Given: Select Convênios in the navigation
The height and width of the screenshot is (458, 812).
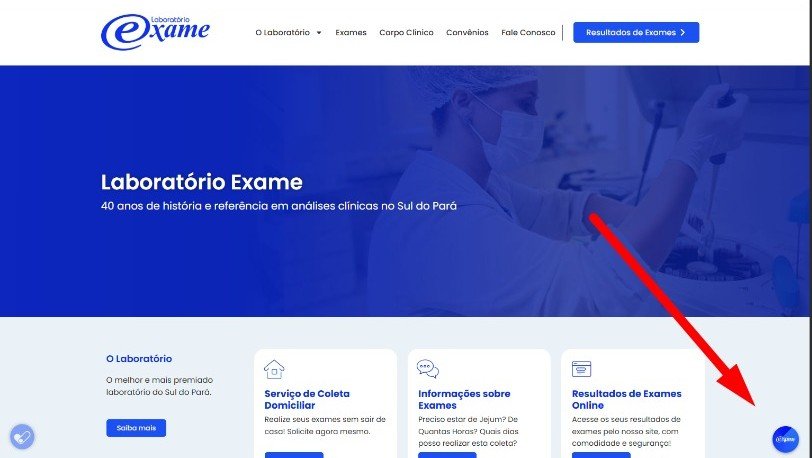Looking at the screenshot, I should pyautogui.click(x=467, y=32).
